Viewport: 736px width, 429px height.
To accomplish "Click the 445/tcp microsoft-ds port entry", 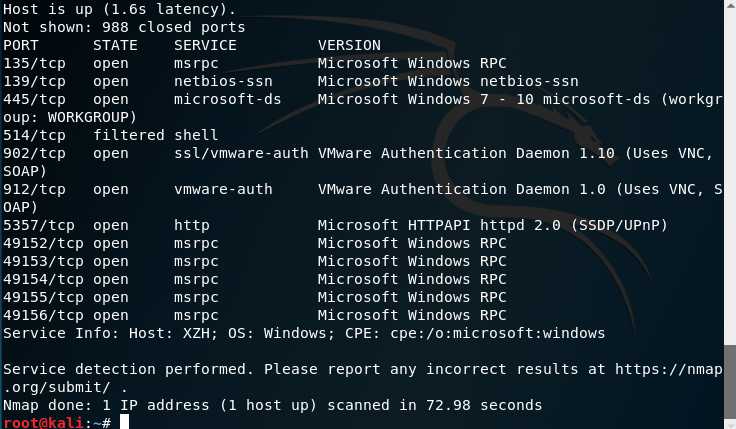I will [34, 100].
